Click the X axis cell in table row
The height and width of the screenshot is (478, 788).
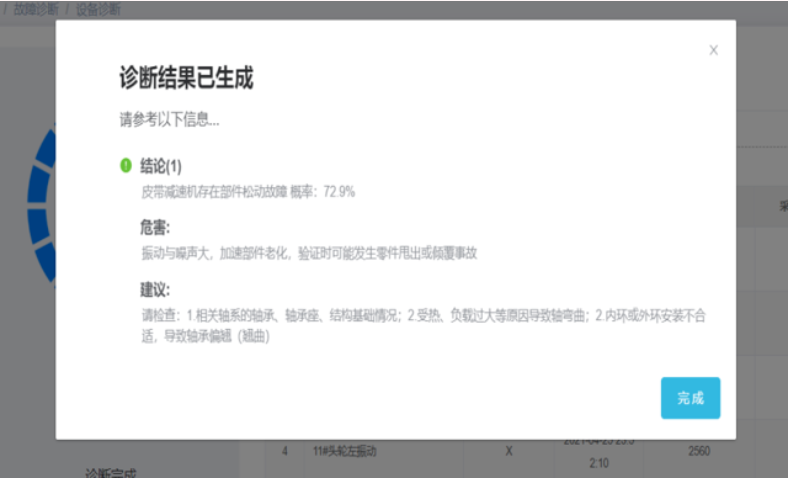[x=508, y=452]
